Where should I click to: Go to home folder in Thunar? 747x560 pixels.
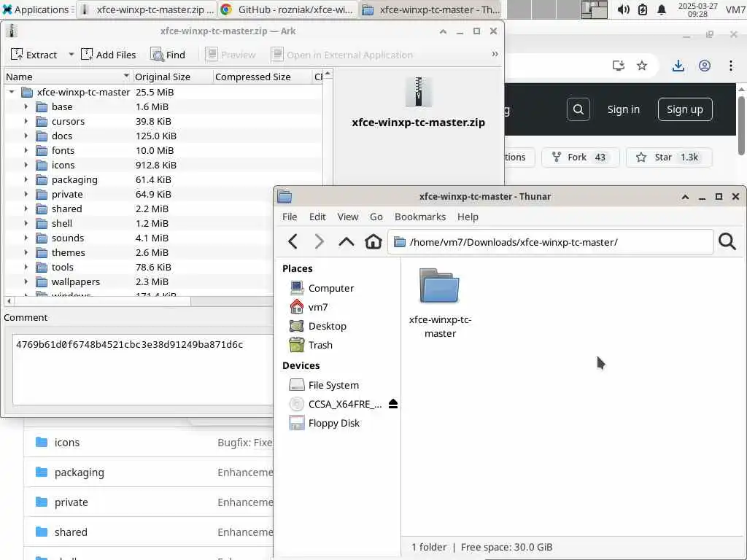[x=373, y=242]
